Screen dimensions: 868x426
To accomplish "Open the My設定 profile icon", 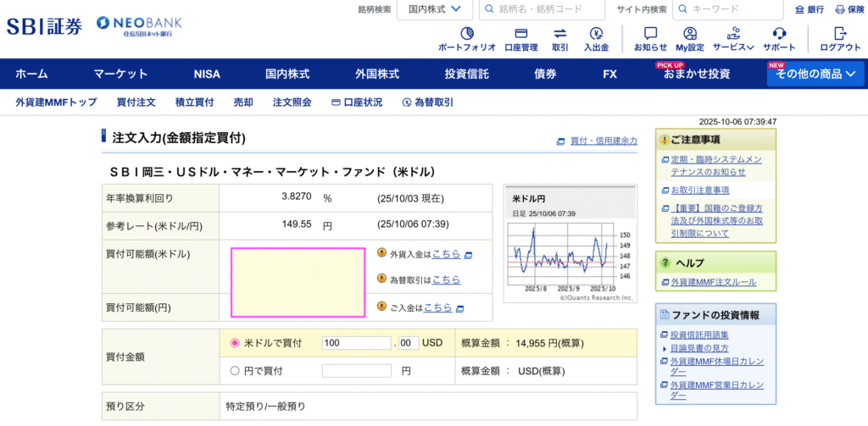I will click(690, 34).
